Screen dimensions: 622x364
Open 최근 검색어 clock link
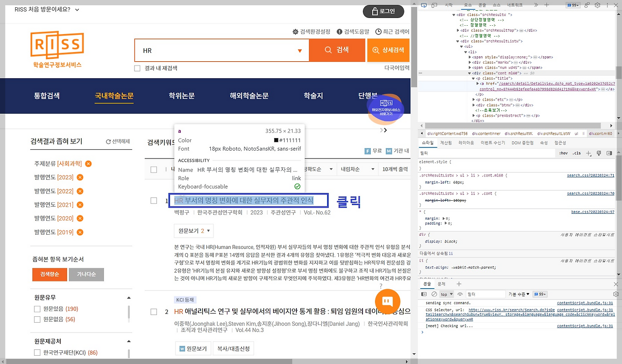click(x=393, y=32)
